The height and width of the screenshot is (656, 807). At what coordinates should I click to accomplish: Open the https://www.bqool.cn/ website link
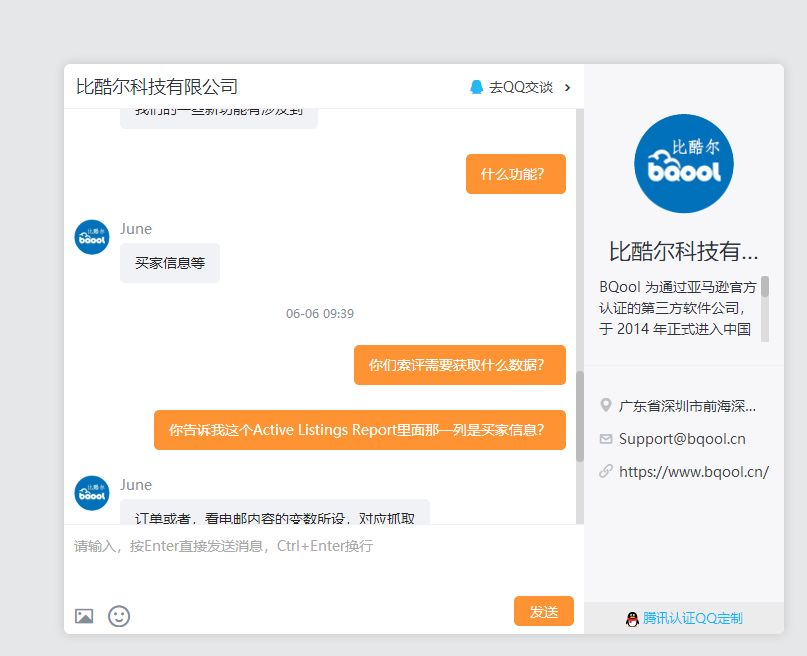point(693,471)
